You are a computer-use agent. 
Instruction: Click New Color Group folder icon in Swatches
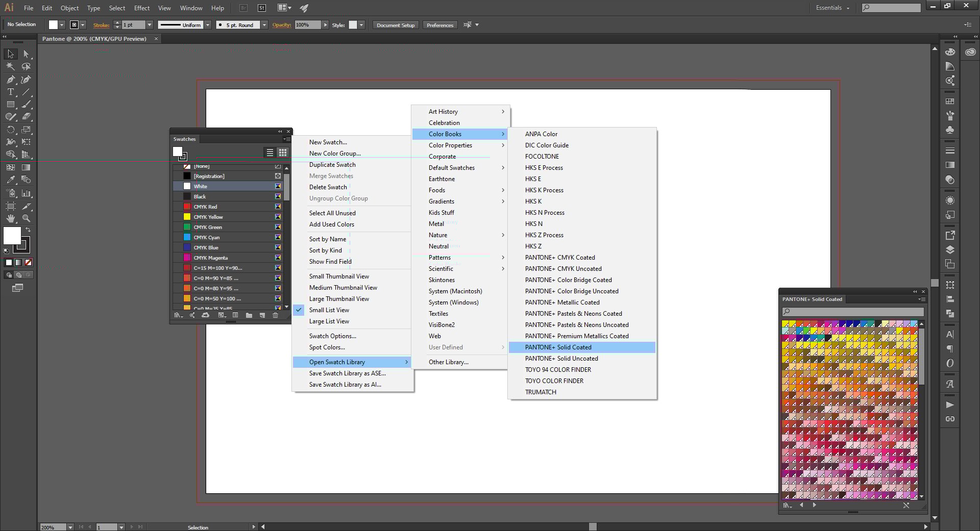(249, 315)
